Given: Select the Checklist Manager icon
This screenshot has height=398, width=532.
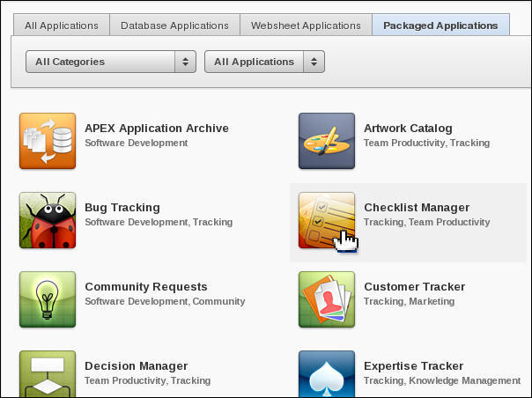Looking at the screenshot, I should tap(327, 220).
